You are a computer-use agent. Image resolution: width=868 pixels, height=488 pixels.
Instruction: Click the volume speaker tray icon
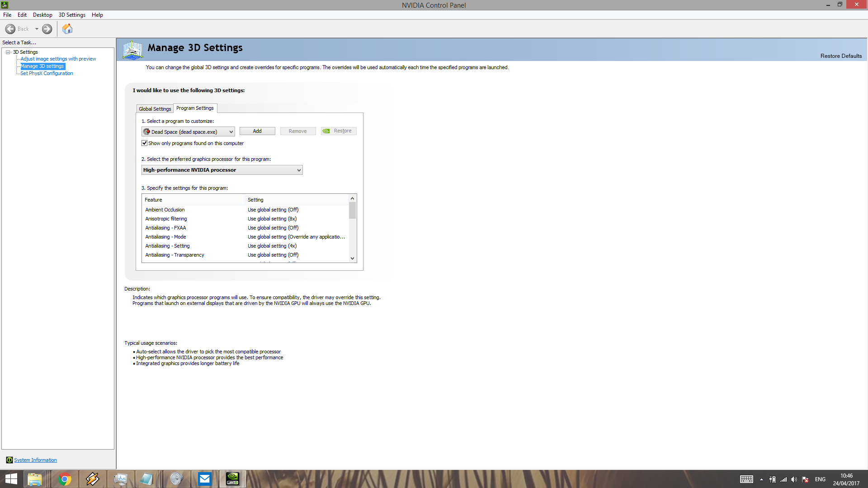(x=794, y=479)
